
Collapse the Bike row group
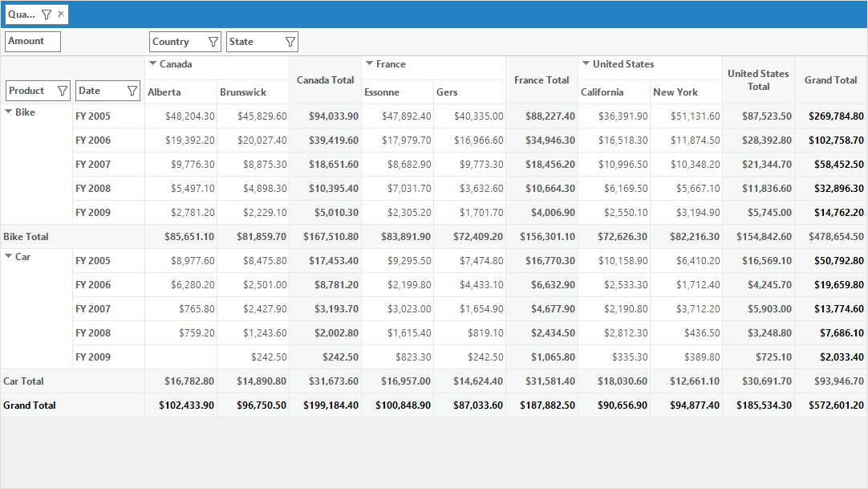click(x=8, y=112)
